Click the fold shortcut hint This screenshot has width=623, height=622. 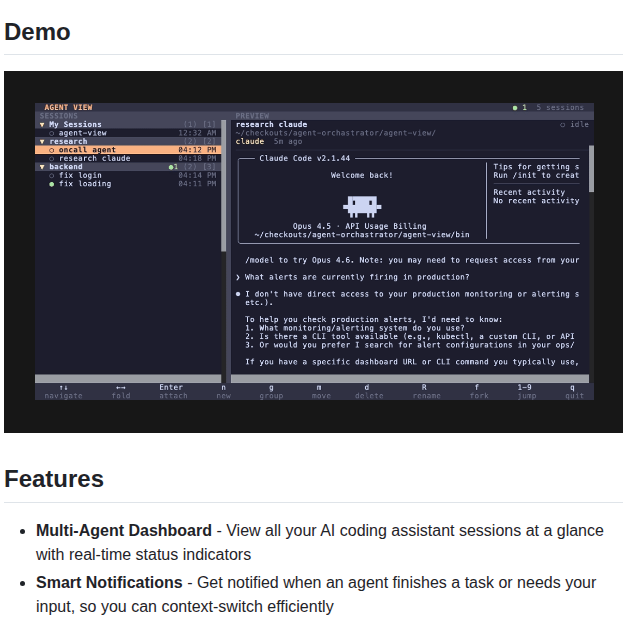point(121,391)
